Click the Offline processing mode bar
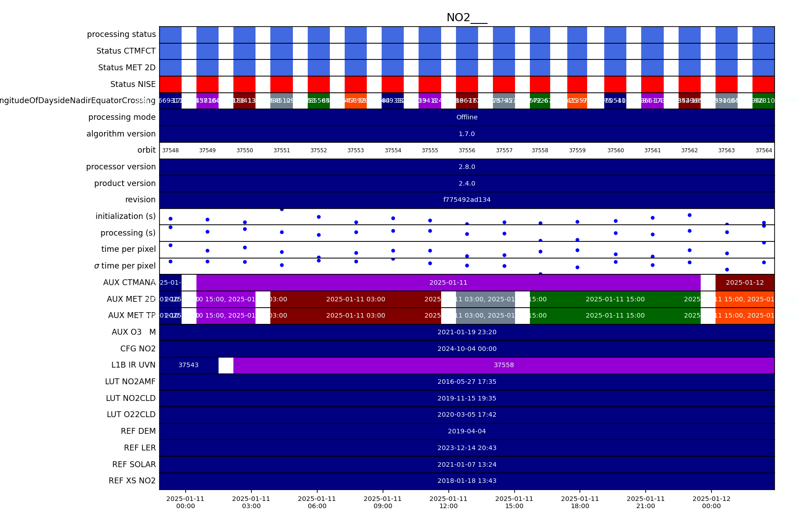 [x=467, y=117]
